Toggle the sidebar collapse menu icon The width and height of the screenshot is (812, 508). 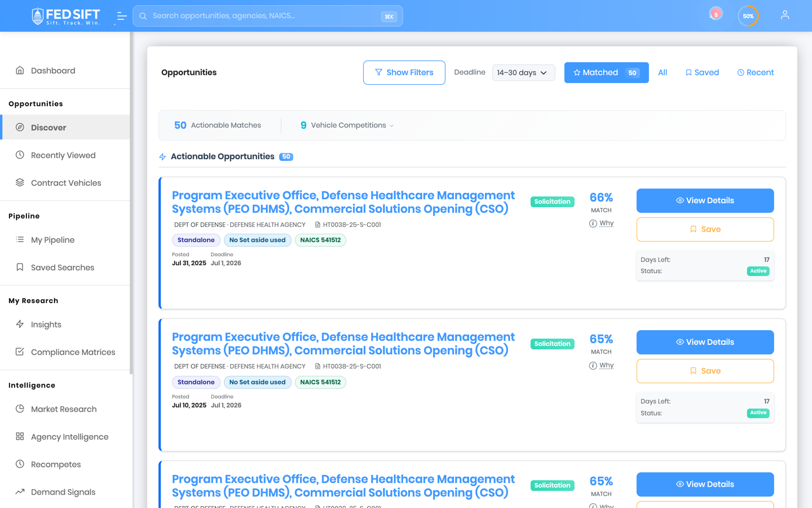click(121, 16)
